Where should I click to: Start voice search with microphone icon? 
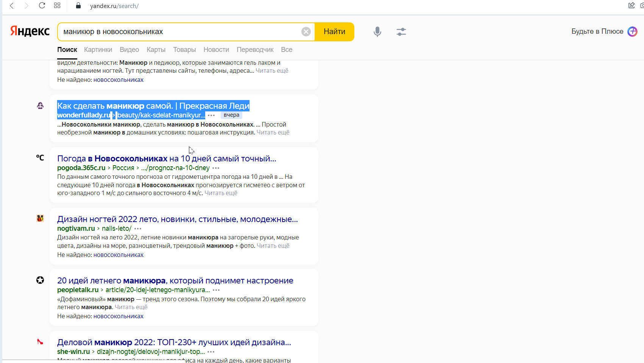click(x=377, y=32)
